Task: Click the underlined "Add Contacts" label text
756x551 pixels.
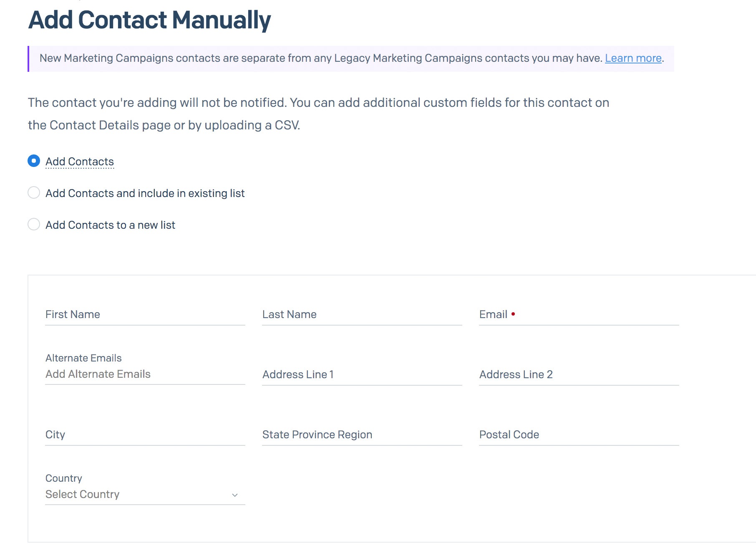Action: click(80, 162)
